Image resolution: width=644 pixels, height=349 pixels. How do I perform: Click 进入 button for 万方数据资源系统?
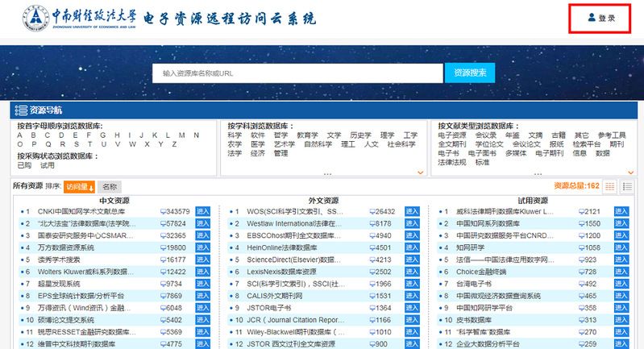(x=202, y=248)
